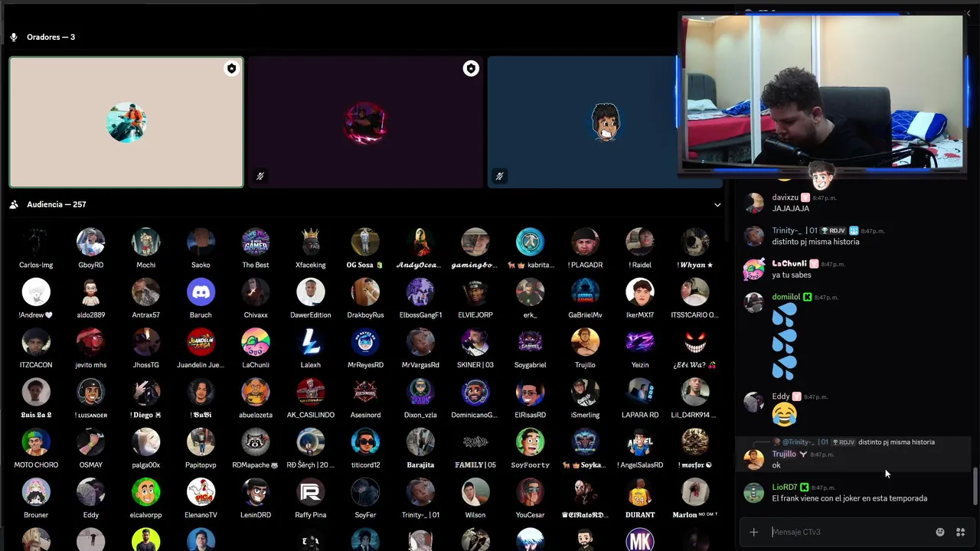Open GboyRD audience avatar
This screenshot has width=980, height=551.
tap(91, 242)
